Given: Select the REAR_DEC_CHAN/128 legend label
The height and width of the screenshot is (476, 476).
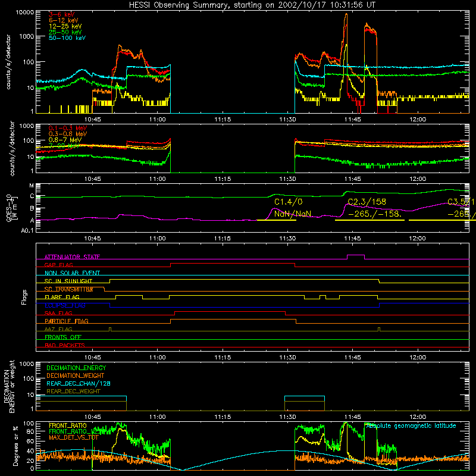Looking at the screenshot, I should [x=79, y=383].
